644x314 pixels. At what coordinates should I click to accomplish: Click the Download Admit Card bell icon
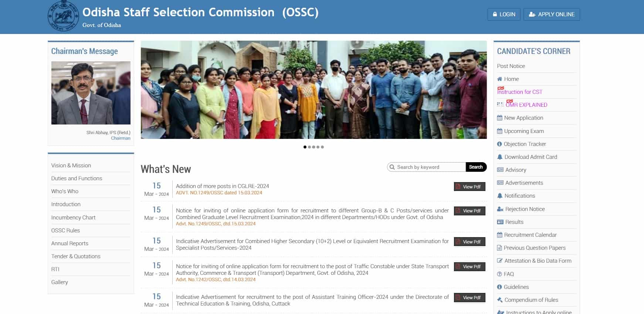point(500,157)
